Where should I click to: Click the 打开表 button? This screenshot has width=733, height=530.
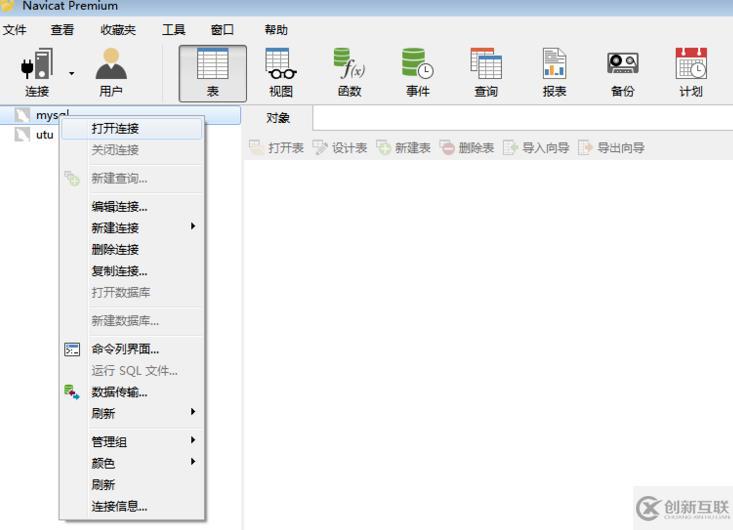pyautogui.click(x=276, y=148)
